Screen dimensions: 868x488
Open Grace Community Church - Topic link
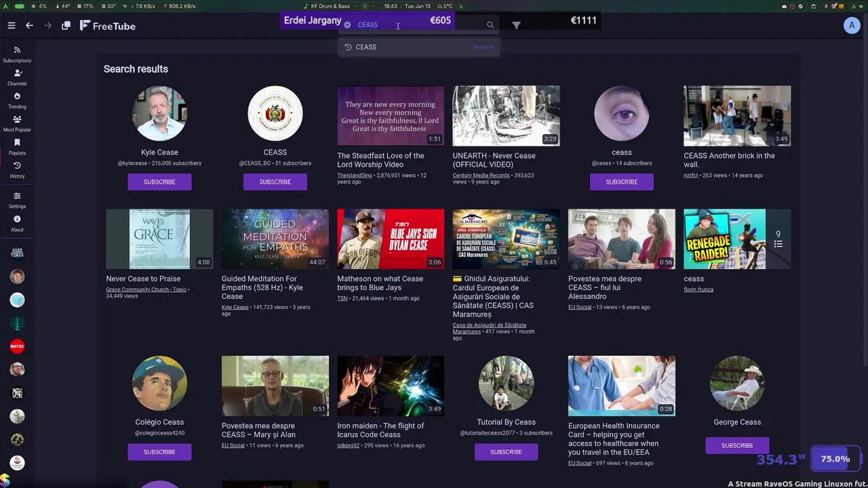pos(146,289)
